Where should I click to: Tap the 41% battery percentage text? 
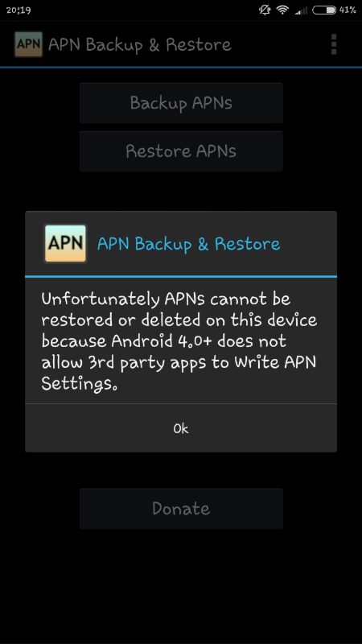coord(348,10)
